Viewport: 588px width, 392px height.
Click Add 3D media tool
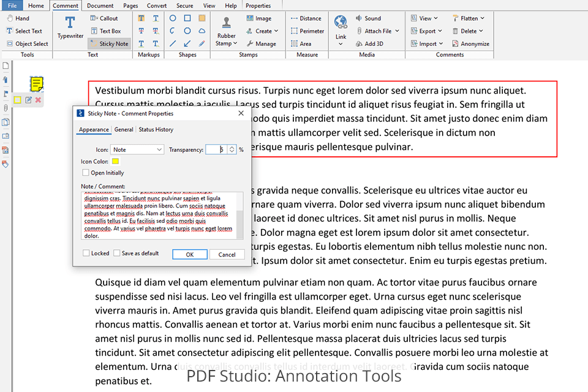click(369, 43)
